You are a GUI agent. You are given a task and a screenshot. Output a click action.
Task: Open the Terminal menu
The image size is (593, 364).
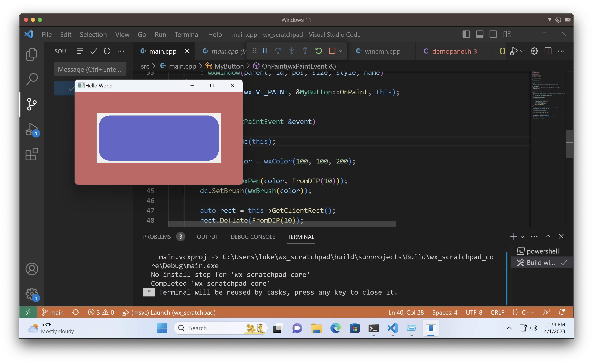click(x=187, y=34)
